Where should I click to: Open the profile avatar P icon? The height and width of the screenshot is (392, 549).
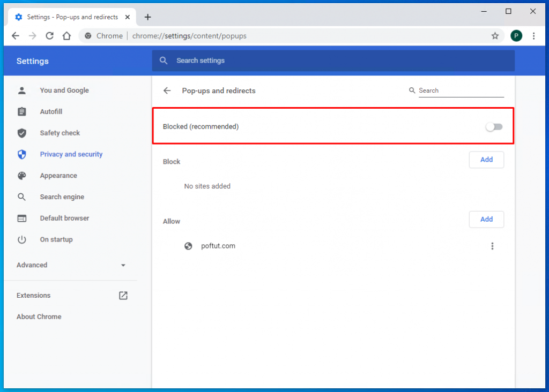pyautogui.click(x=516, y=36)
